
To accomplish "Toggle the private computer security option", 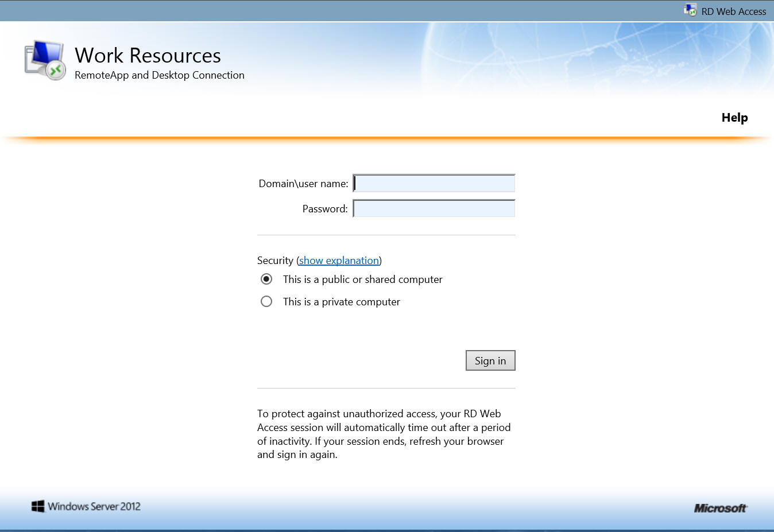I will [x=266, y=301].
